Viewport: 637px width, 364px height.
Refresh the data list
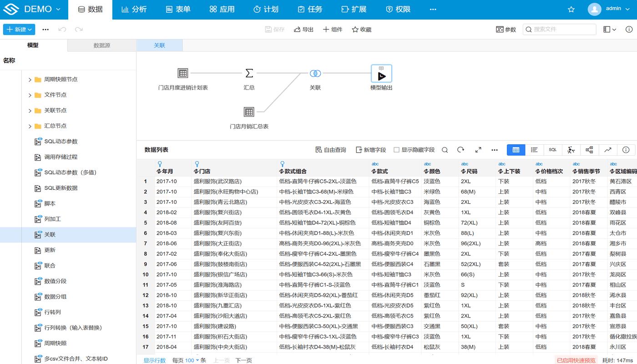tap(461, 149)
